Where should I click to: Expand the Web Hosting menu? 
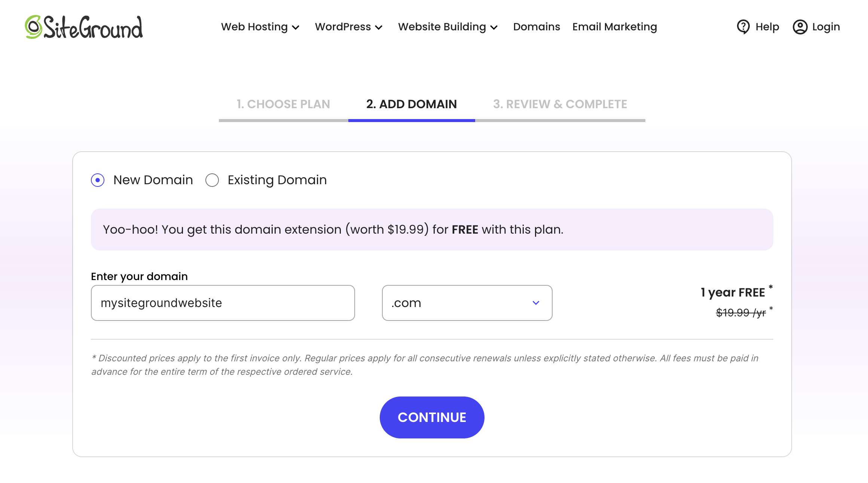(x=254, y=27)
